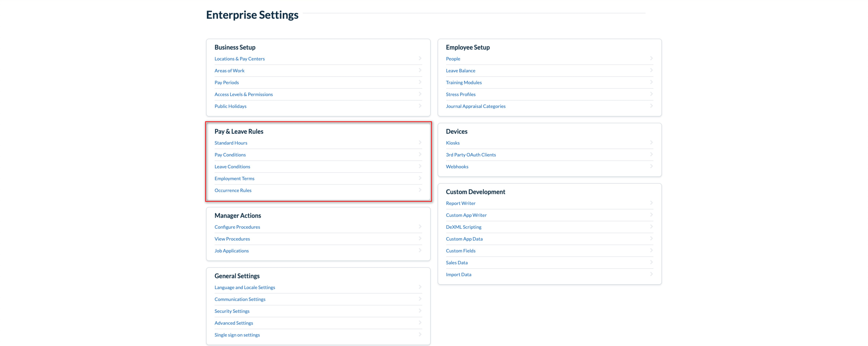
Task: Select Single sign on settings
Action: [x=237, y=335]
